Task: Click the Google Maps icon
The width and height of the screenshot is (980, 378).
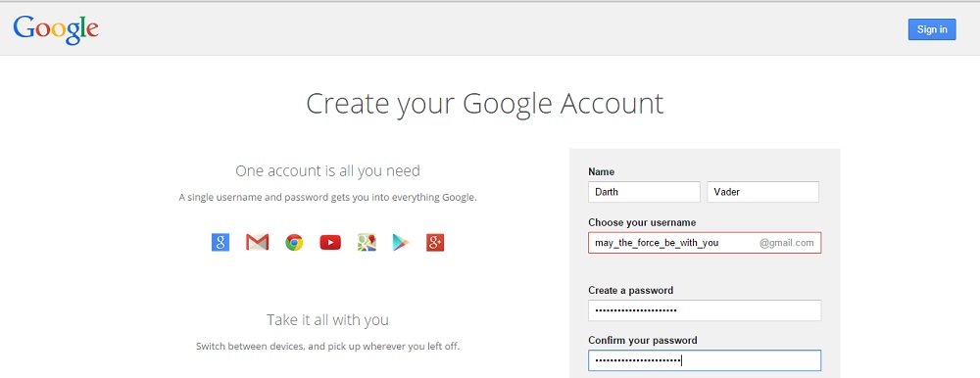Action: (x=367, y=243)
